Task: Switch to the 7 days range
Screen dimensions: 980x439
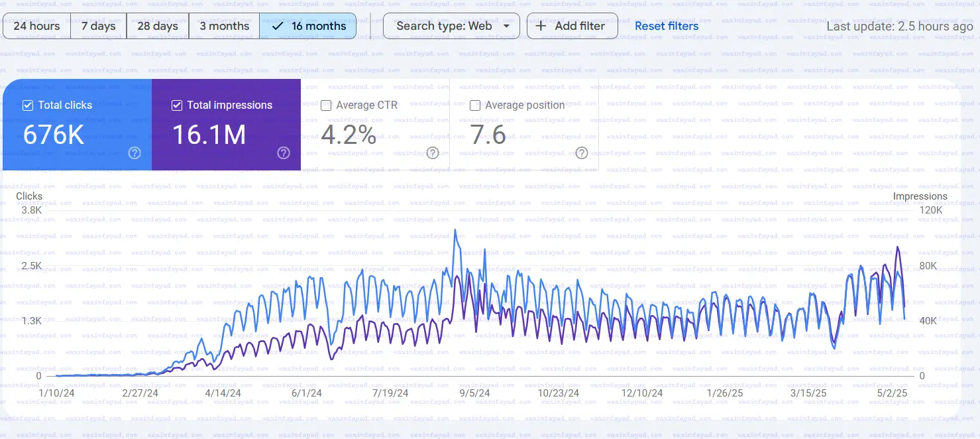Action: (x=98, y=26)
